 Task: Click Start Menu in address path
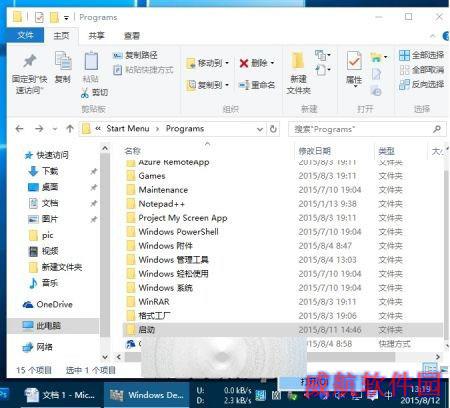[128, 129]
